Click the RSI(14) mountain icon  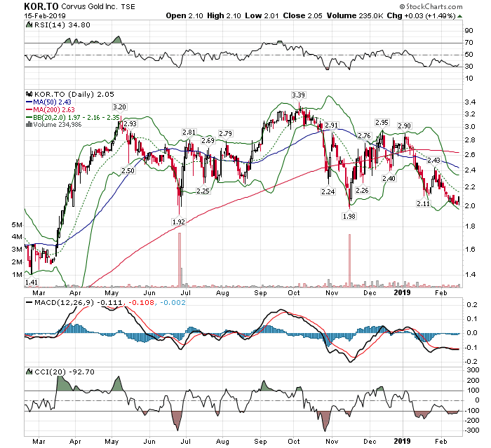29,25
